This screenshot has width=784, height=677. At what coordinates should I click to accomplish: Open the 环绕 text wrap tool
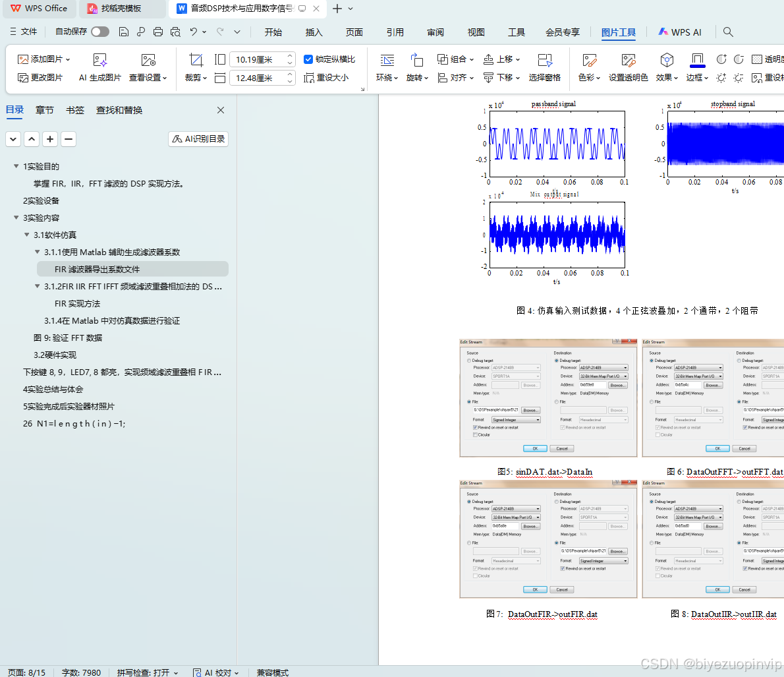point(387,67)
